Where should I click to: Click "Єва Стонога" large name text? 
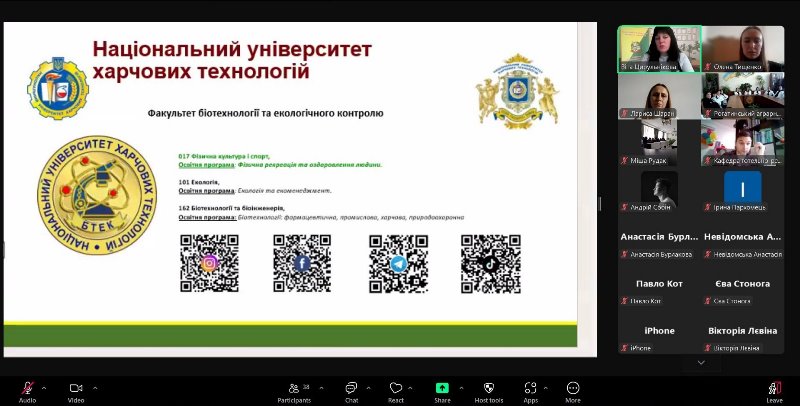[742, 284]
